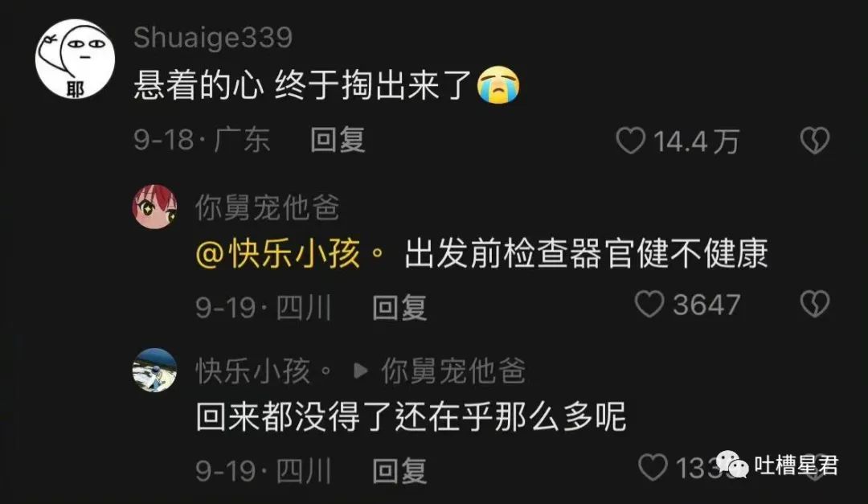Reply to 快乐小孩's comment via 回复
This screenshot has width=868, height=504.
click(x=399, y=471)
